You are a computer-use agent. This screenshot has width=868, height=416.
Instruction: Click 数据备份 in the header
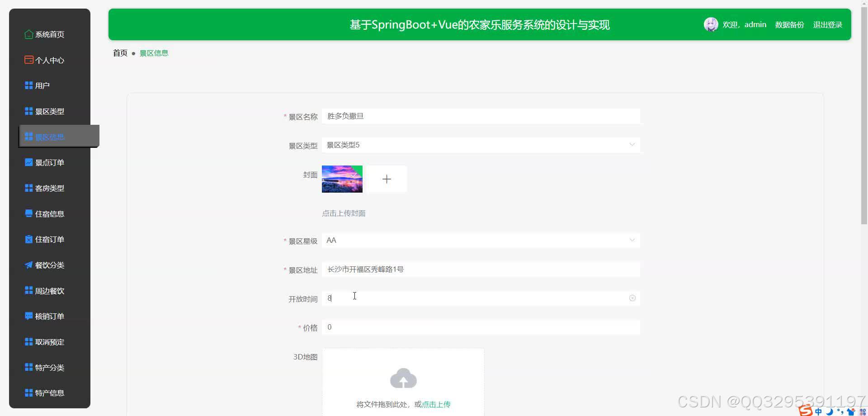[x=789, y=25]
